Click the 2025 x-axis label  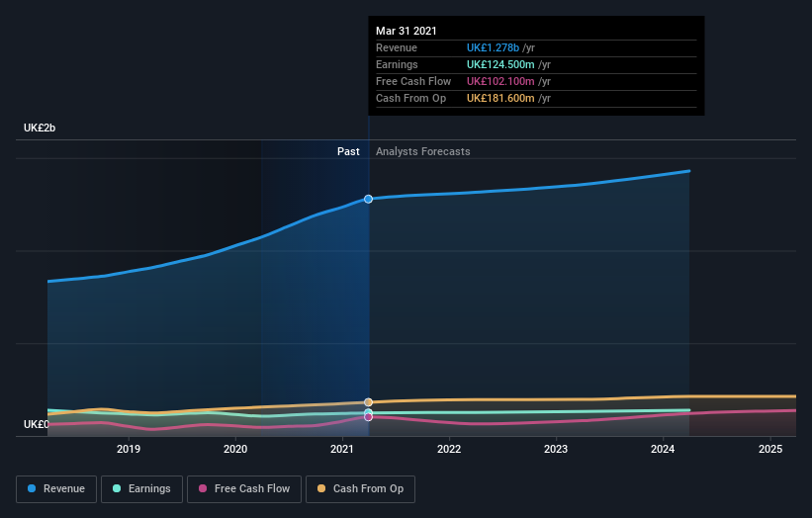click(770, 449)
